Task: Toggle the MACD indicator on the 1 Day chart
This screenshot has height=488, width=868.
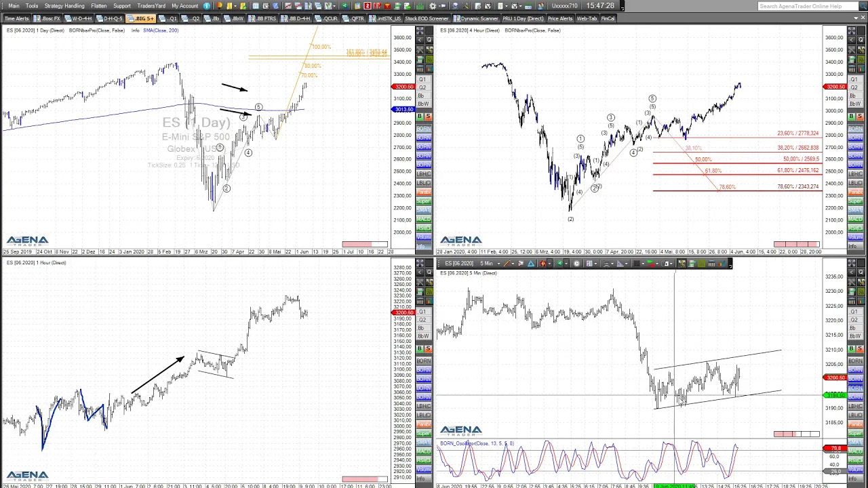Action: pos(423,219)
